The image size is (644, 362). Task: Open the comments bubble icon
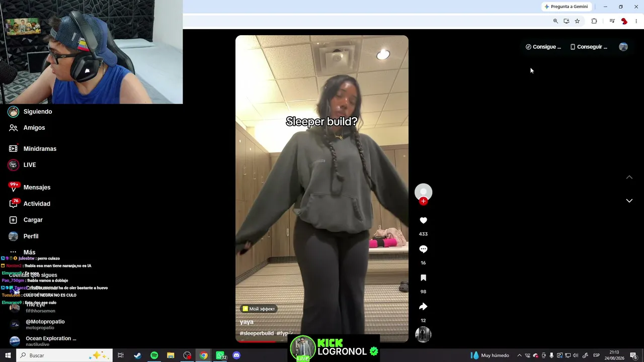click(423, 249)
